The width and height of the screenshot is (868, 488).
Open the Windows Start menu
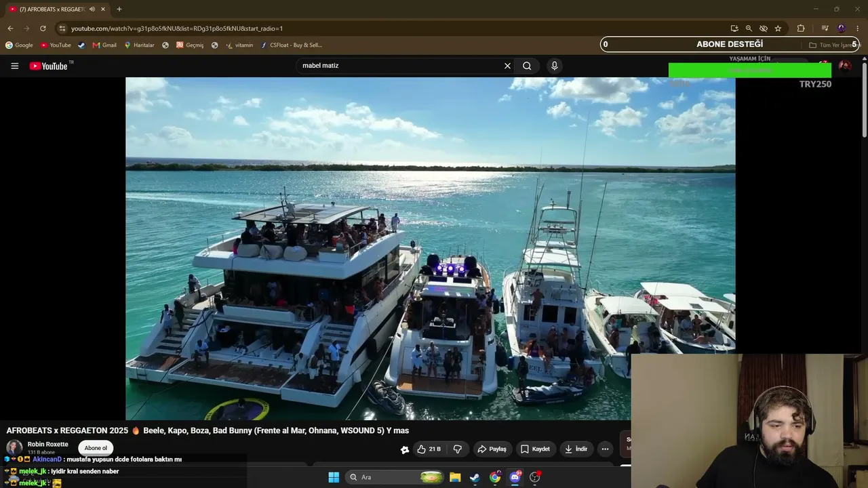pyautogui.click(x=334, y=477)
